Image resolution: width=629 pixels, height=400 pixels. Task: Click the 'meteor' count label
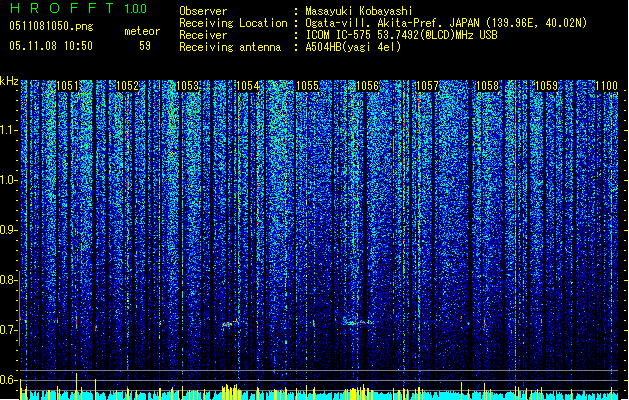pos(142,31)
